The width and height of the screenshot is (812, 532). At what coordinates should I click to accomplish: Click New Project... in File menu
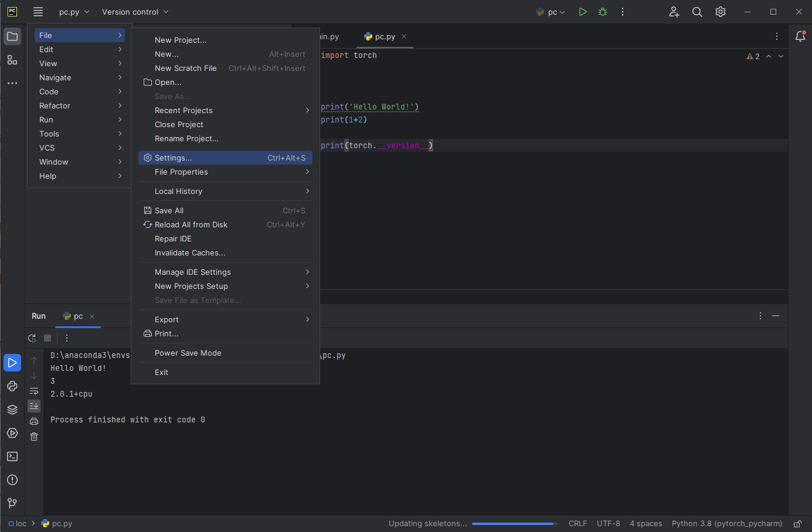(x=225, y=40)
